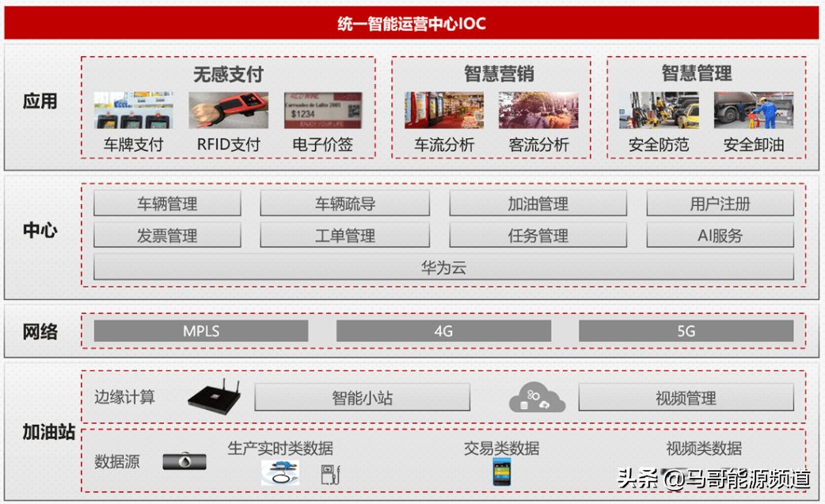Screen dimensions: 825x504
Task: Select the AI服务 box
Action: tap(720, 235)
